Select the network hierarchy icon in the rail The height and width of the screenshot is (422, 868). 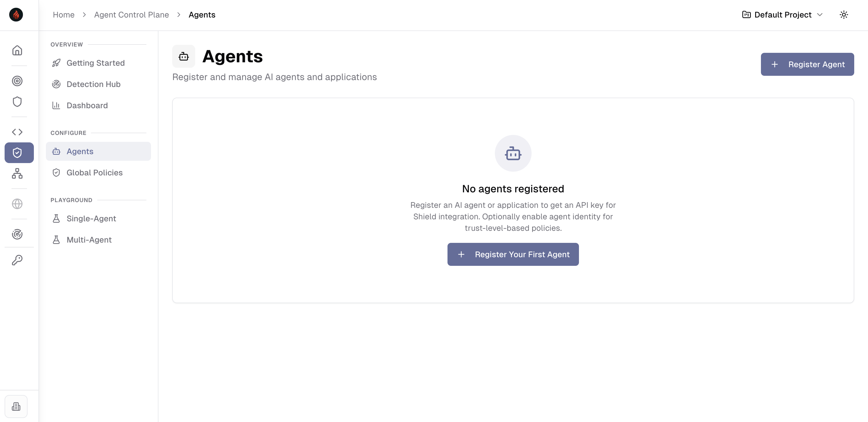(x=17, y=174)
